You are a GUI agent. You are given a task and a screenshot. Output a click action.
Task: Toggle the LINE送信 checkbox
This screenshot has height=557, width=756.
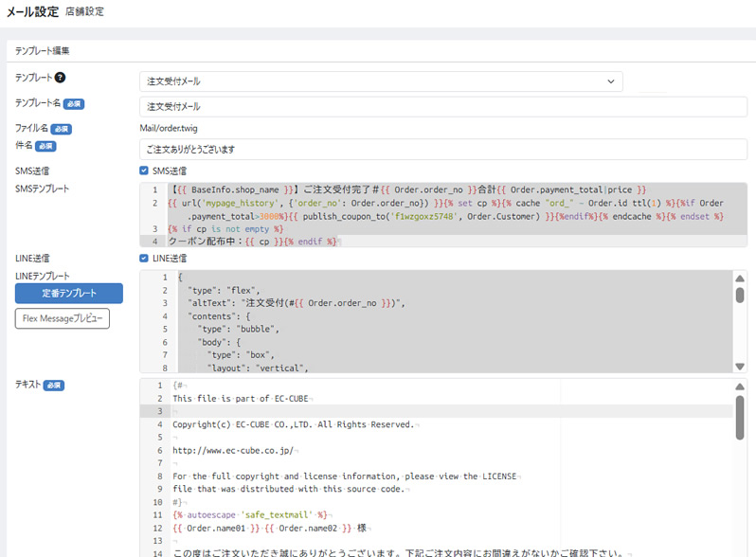(x=144, y=258)
